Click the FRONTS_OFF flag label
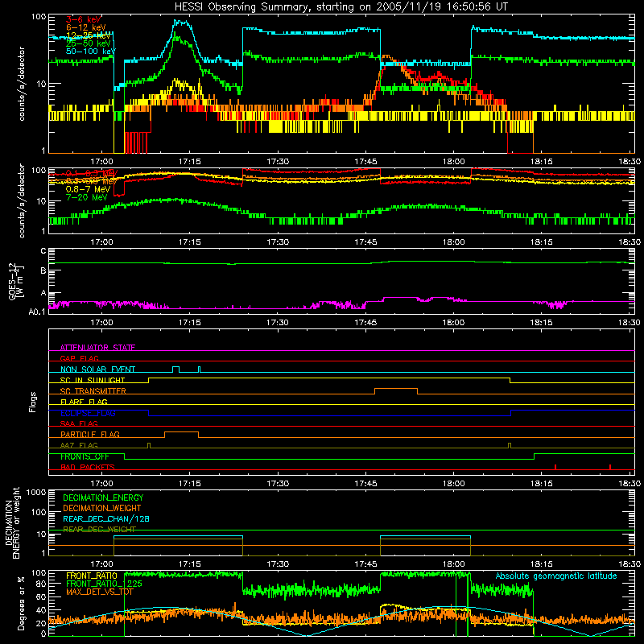This screenshot has width=644, height=644. tap(85, 456)
